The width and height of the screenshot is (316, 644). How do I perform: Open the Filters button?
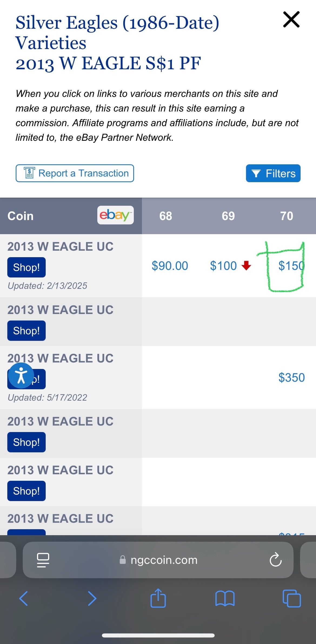click(273, 173)
